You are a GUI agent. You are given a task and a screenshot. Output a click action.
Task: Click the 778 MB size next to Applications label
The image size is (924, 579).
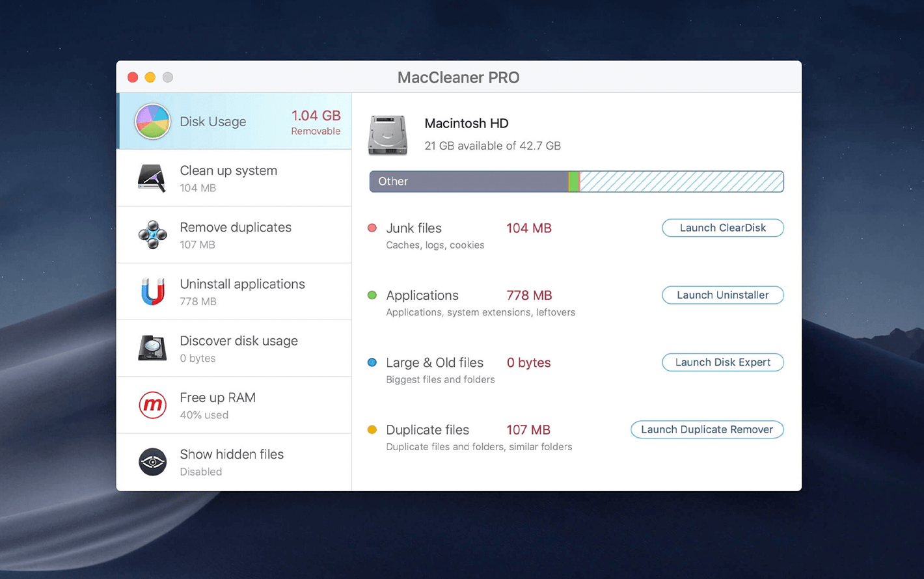pos(529,295)
